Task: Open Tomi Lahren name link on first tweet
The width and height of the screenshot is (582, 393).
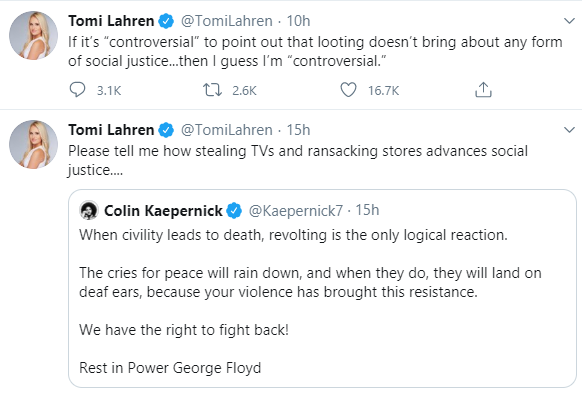Action: pos(111,21)
